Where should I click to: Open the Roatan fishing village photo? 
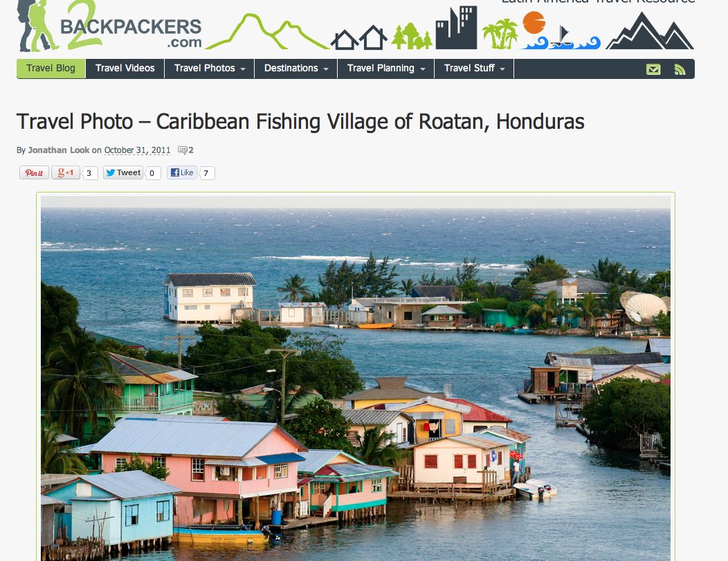(x=356, y=378)
